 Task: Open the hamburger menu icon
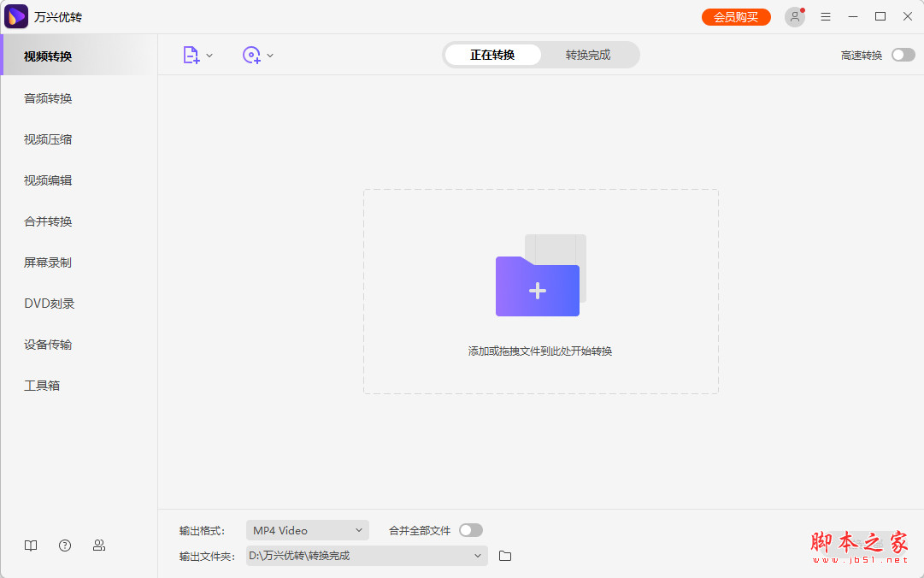[825, 16]
